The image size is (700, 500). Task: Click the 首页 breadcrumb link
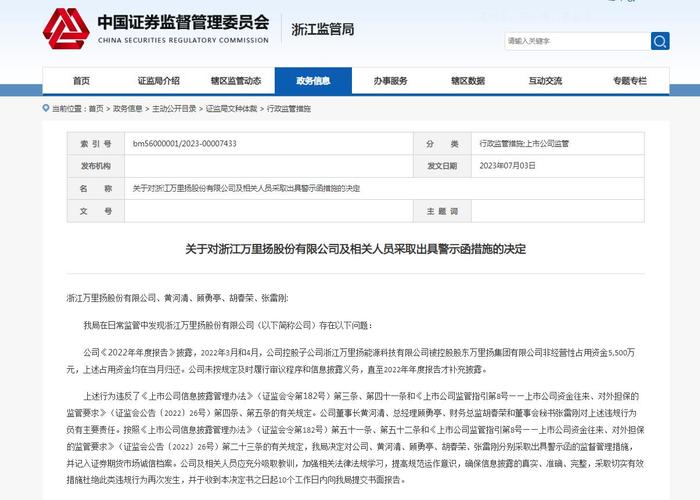pyautogui.click(x=96, y=108)
